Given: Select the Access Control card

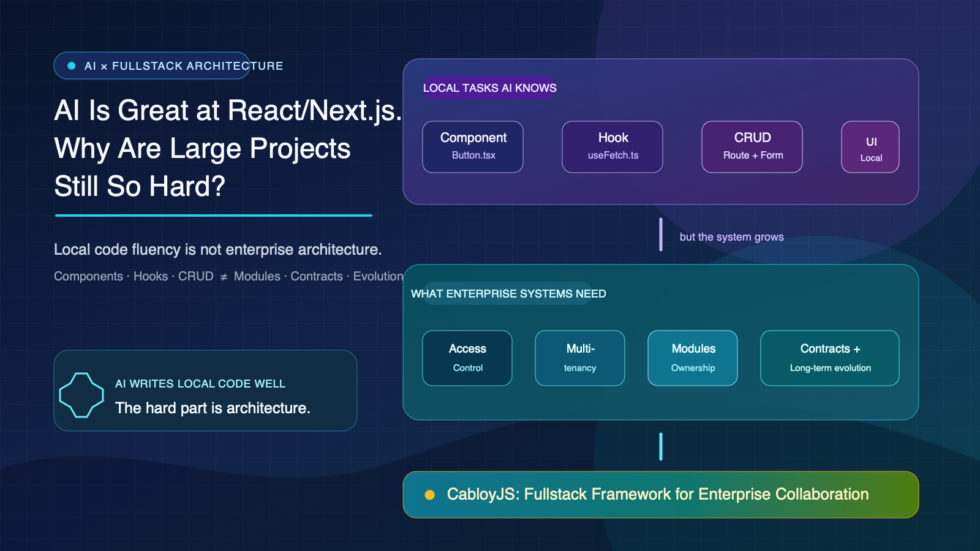Looking at the screenshot, I should [x=467, y=358].
